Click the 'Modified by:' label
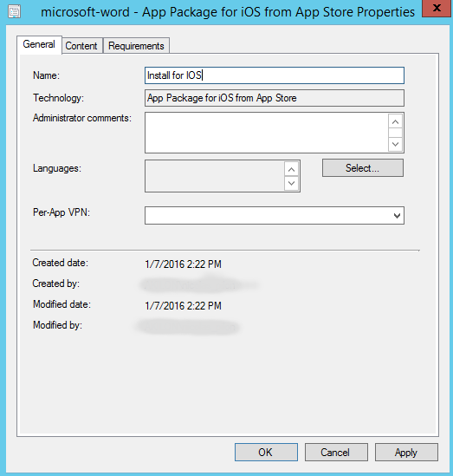Screen dimensions: 453x476 pyautogui.click(x=57, y=325)
